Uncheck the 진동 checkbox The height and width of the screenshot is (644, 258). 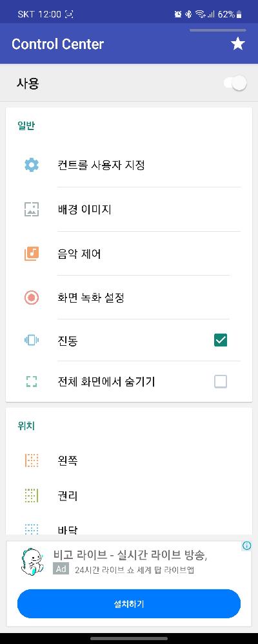[x=221, y=341]
